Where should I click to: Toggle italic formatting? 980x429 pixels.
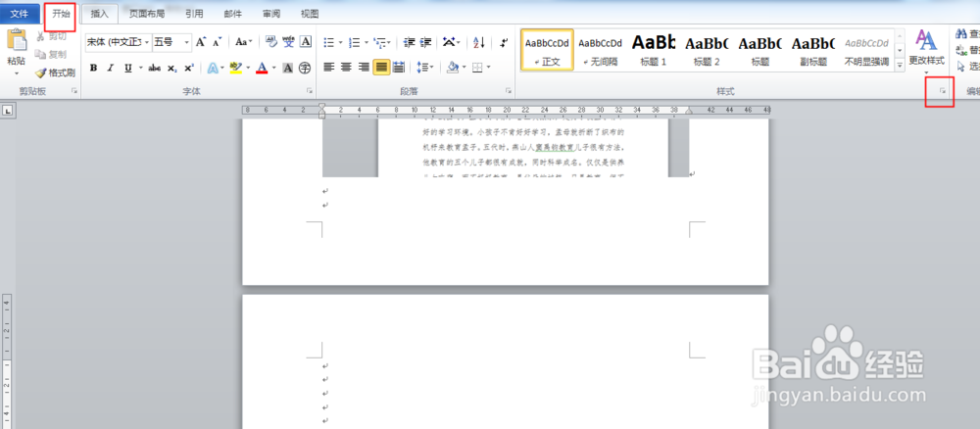pyautogui.click(x=111, y=68)
